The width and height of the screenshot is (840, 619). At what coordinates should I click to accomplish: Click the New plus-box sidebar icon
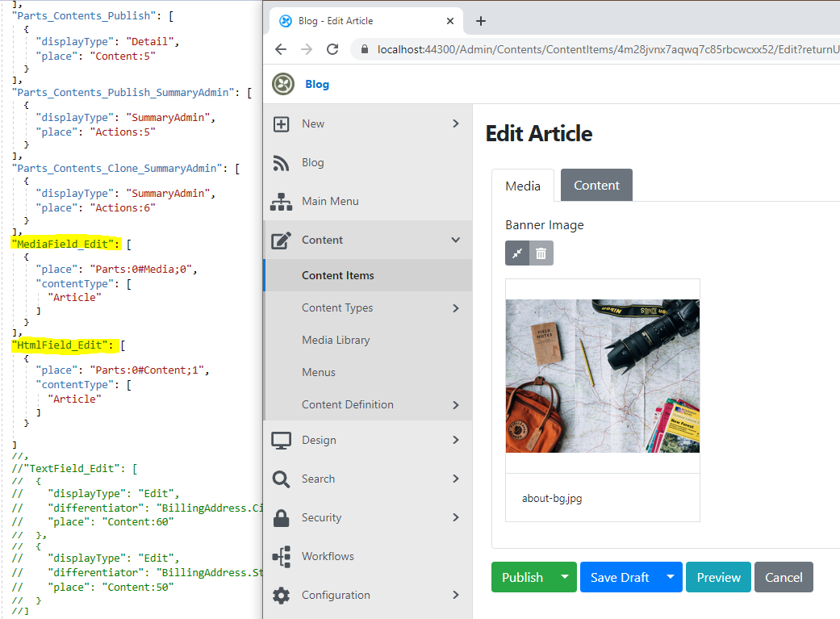click(282, 123)
